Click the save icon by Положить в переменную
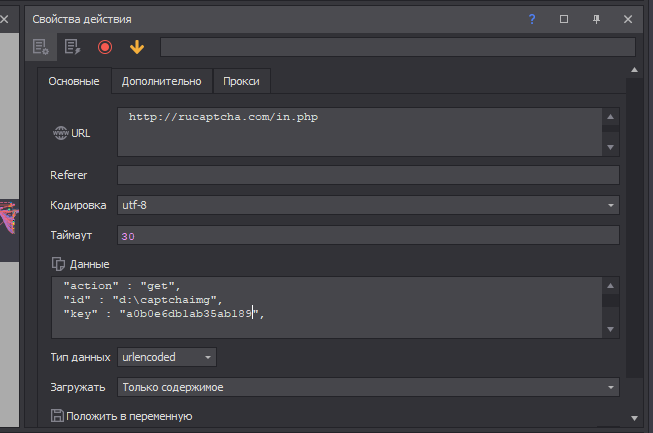Image resolution: width=653 pixels, height=433 pixels. pyautogui.click(x=57, y=416)
